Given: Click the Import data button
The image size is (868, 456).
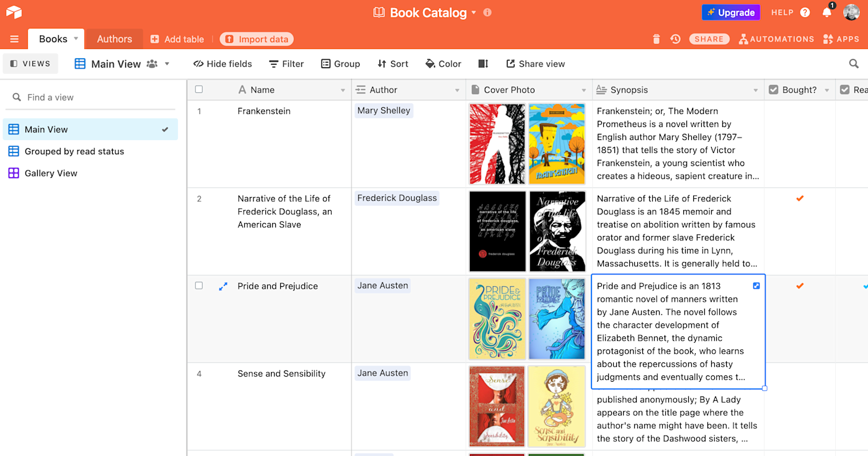Looking at the screenshot, I should [x=257, y=39].
